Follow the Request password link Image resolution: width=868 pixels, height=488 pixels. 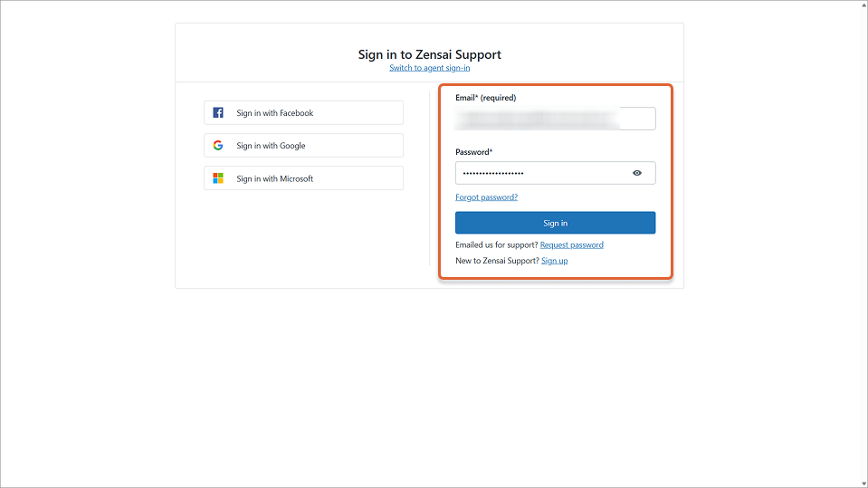point(572,244)
